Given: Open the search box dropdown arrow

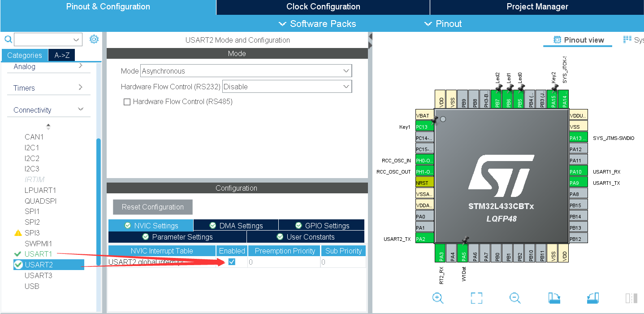Looking at the screenshot, I should (x=77, y=39).
